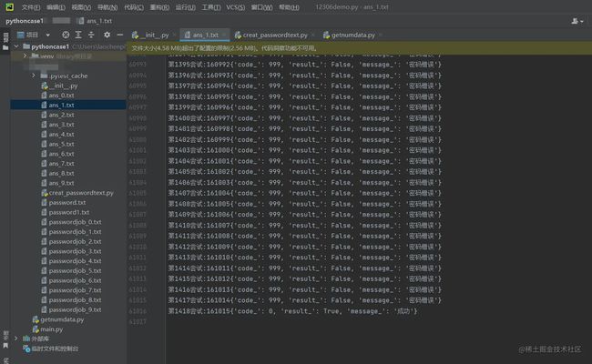
Task: Open the 运行(U) menu
Action: click(x=186, y=7)
